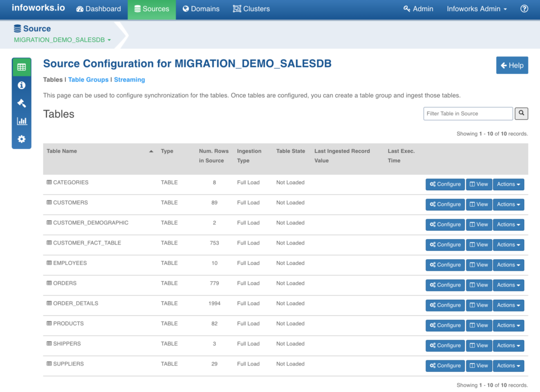Screen dimensions: 540x392
Task: Expand the Infoworks Admin user dropdown
Action: point(476,8)
